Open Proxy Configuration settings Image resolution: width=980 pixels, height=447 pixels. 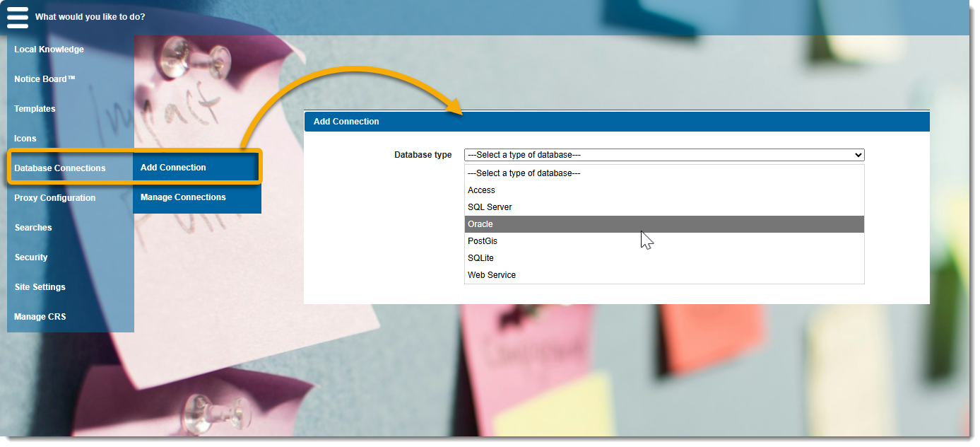[54, 198]
